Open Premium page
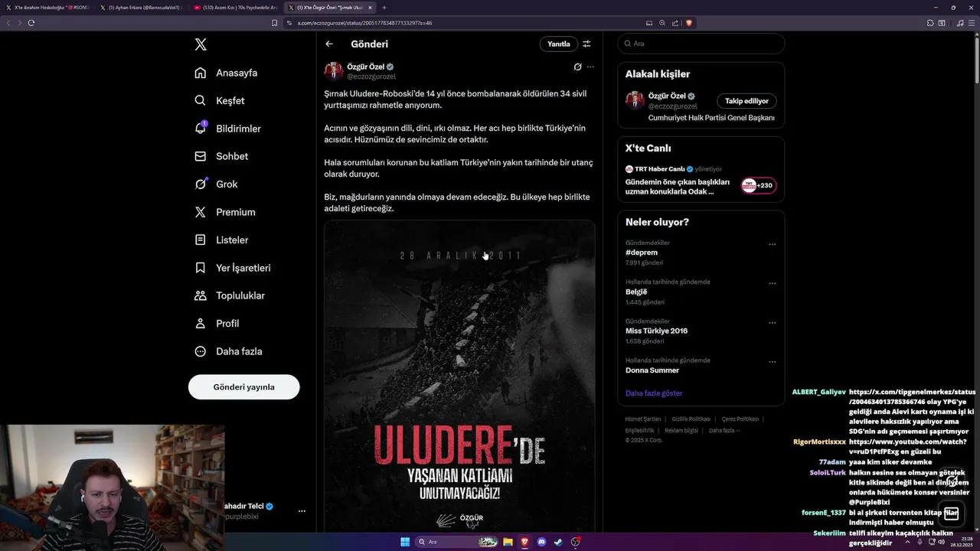This screenshot has height=551, width=980. 225,212
